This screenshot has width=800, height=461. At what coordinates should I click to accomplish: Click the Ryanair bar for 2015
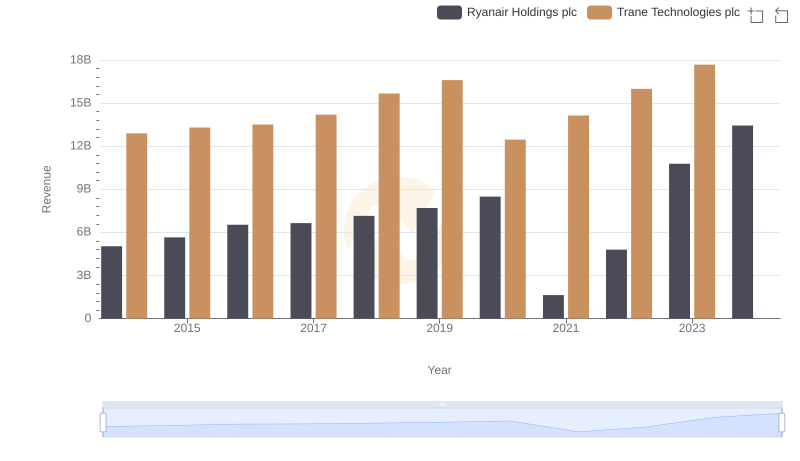[174, 278]
